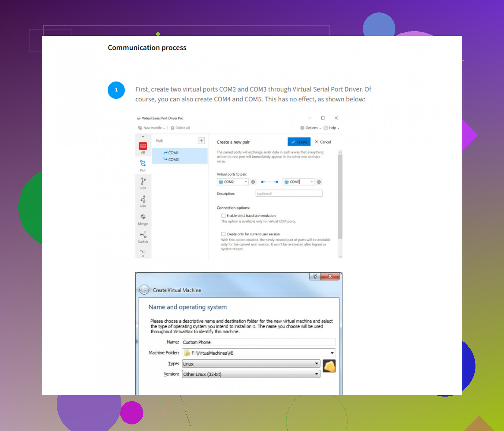Open settings gear next to COM3 port
The height and width of the screenshot is (431, 504).
click(x=319, y=182)
